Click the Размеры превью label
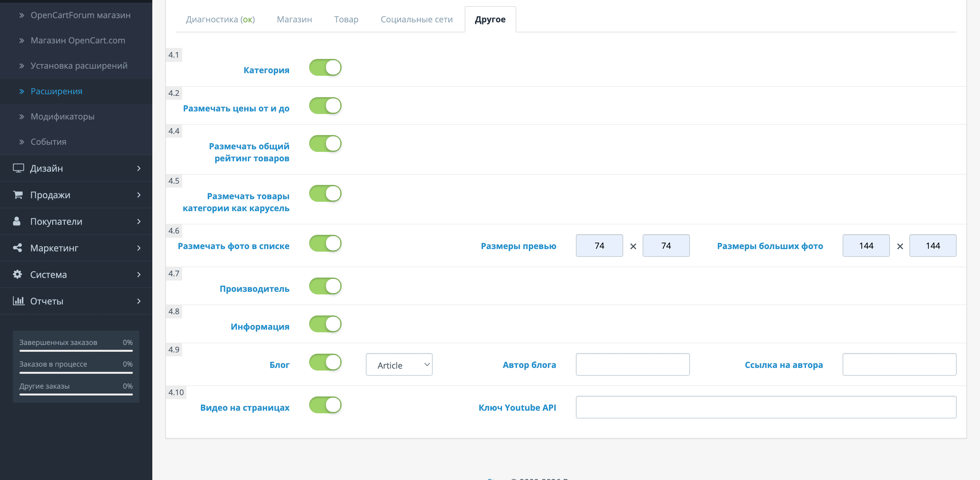Image resolution: width=980 pixels, height=480 pixels. point(518,246)
